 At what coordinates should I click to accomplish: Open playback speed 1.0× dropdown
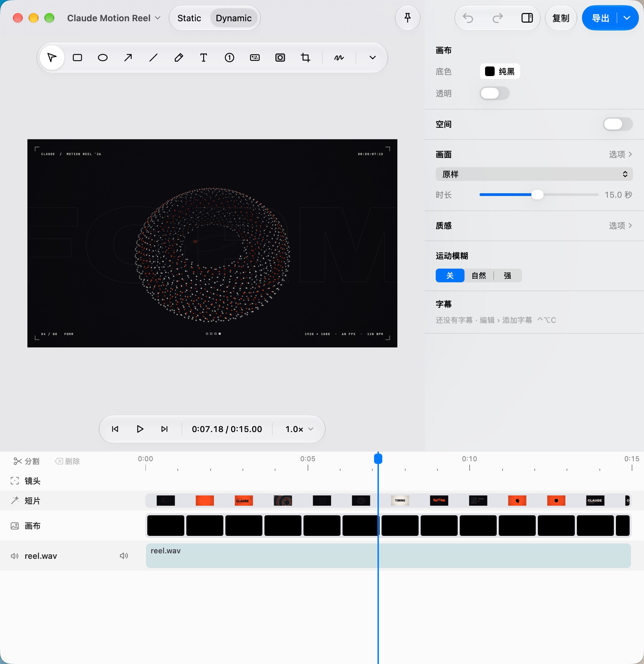click(299, 429)
